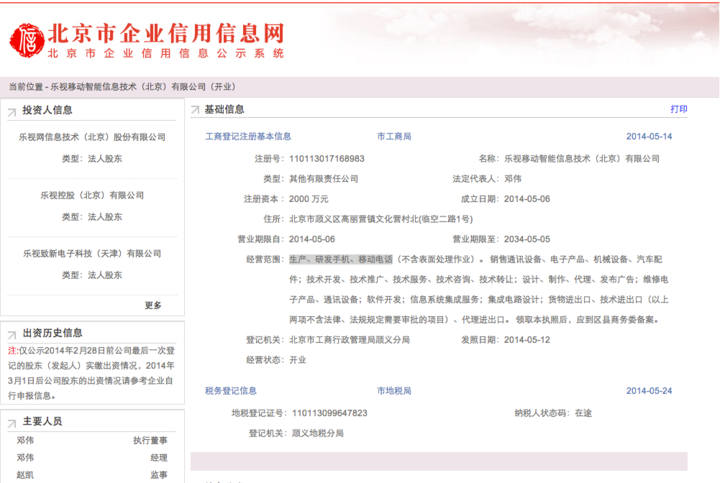Click 乐视致新电子科技（天津）有限公司 investor
This screenshot has width=720, height=483.
[x=92, y=253]
